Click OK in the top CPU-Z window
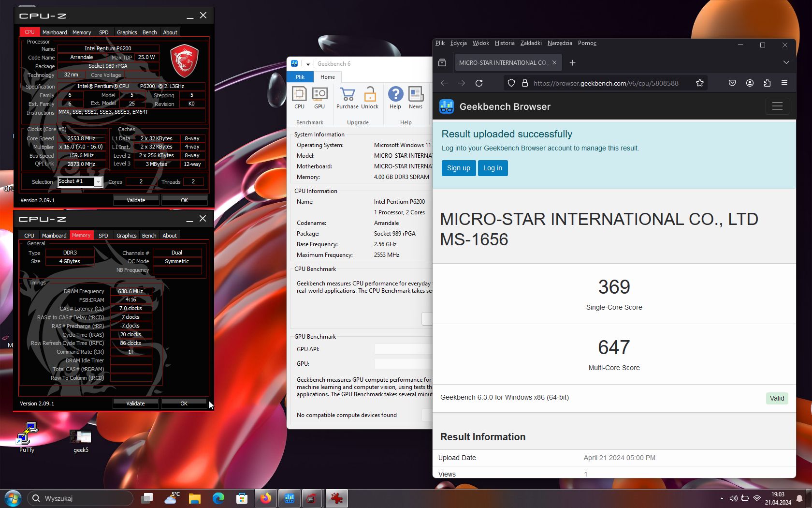Image resolution: width=812 pixels, height=508 pixels. [x=184, y=200]
